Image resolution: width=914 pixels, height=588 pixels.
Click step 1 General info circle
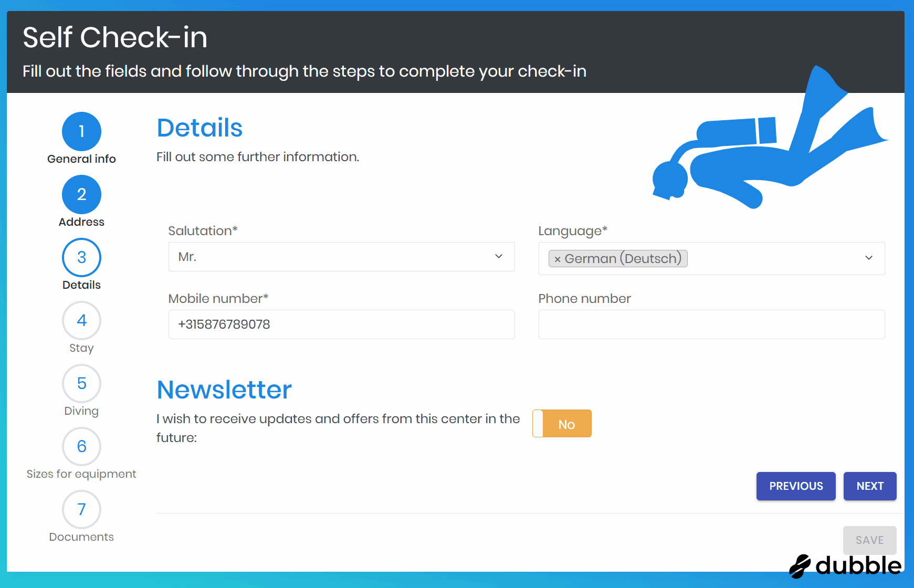[81, 131]
